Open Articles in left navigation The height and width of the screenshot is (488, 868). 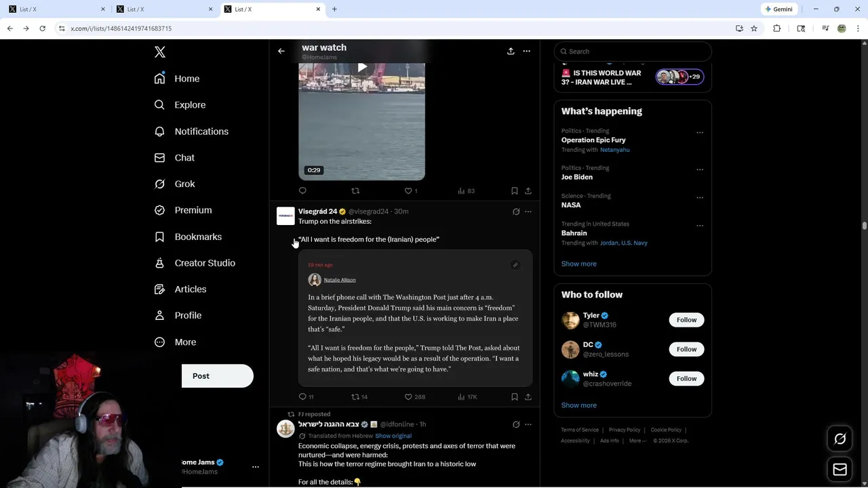[180, 289]
